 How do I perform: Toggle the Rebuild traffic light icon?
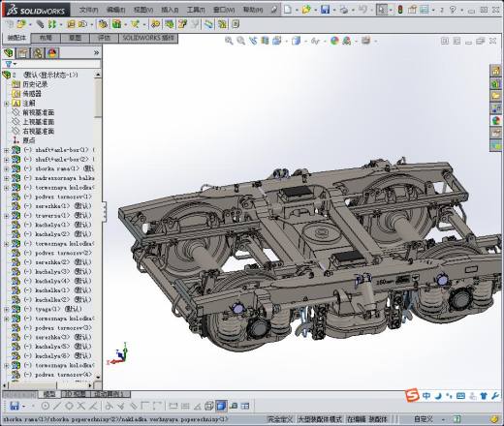coord(400,10)
